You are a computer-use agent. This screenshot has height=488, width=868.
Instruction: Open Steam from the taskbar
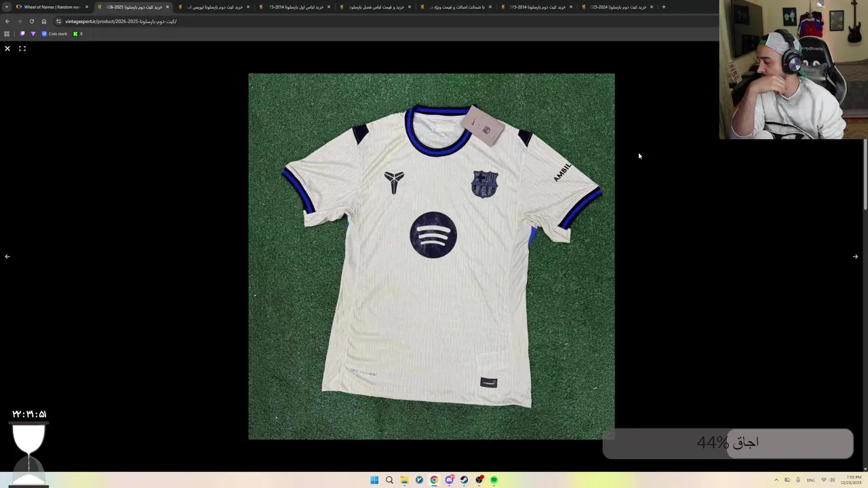coord(464,480)
